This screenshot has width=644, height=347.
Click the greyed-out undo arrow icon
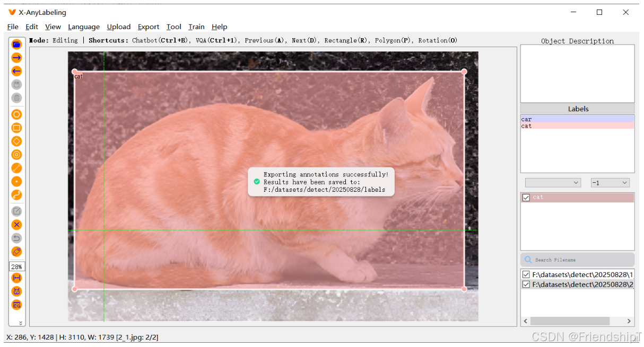point(16,238)
